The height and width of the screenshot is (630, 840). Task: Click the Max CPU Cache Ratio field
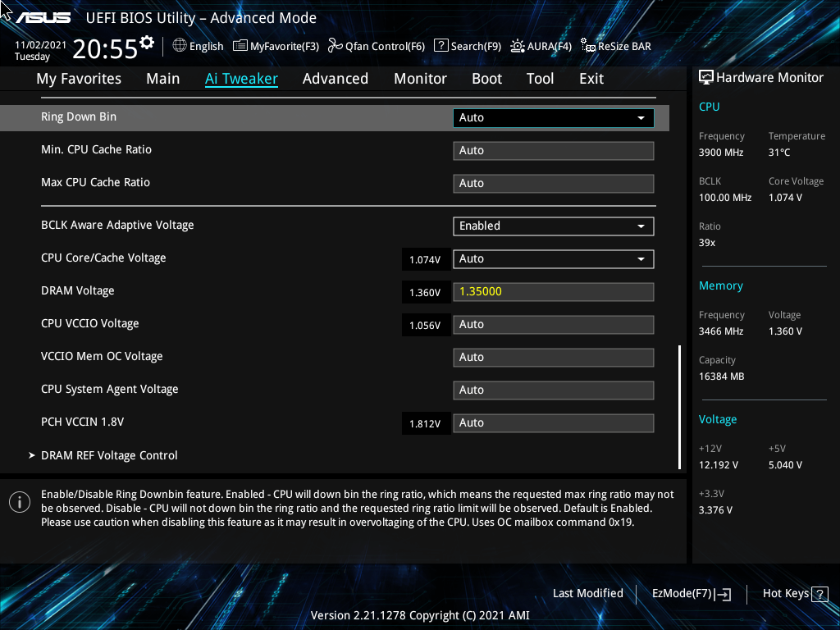click(x=554, y=183)
